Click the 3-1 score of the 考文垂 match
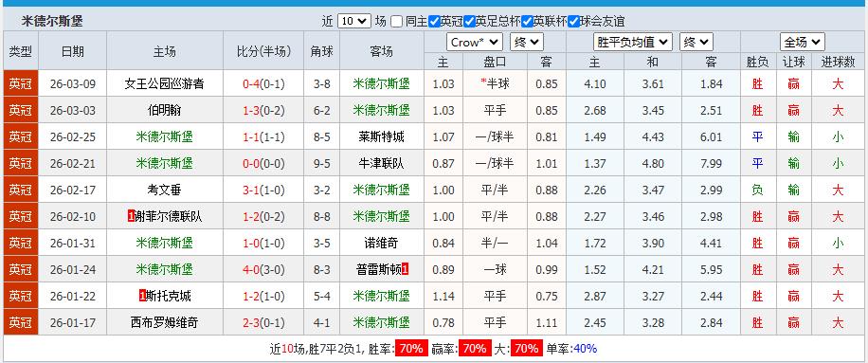The height and width of the screenshot is (363, 868). (x=251, y=191)
